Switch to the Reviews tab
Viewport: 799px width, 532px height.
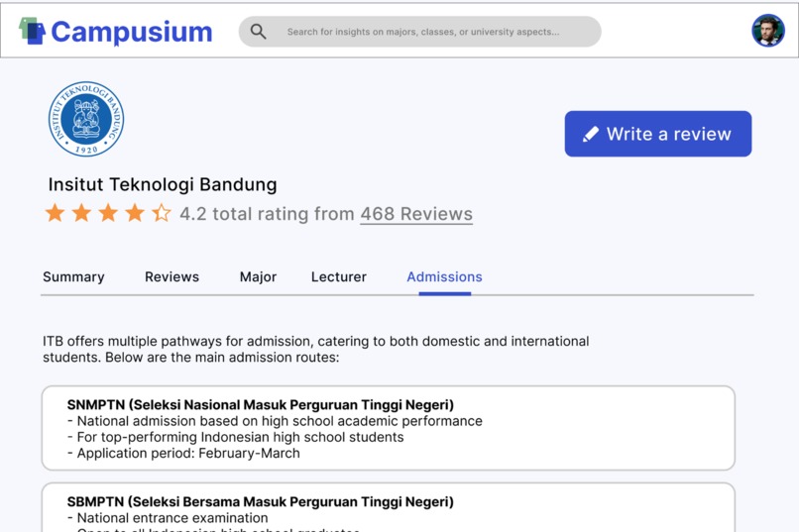click(171, 277)
